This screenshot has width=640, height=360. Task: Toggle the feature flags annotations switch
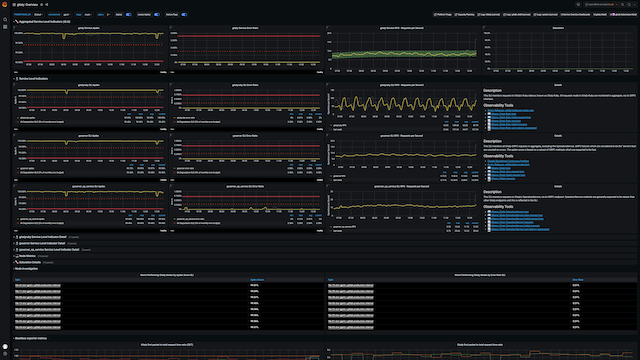184,15
